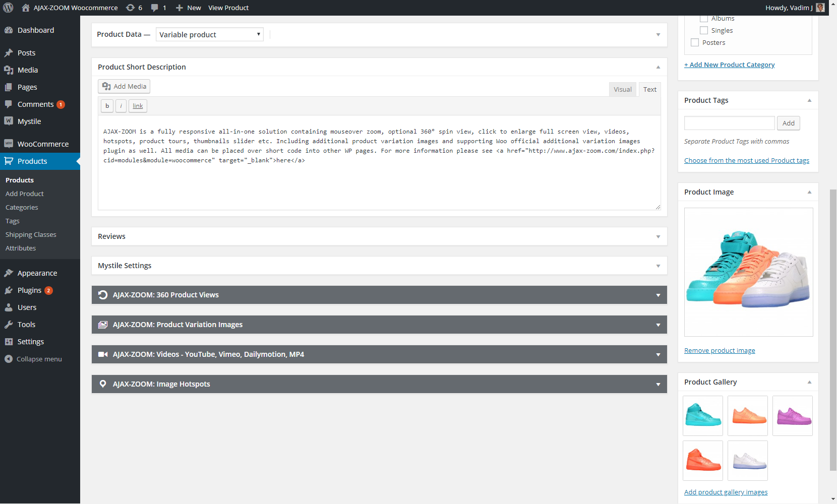Open Attributes in the Products submenu
Image resolution: width=837 pixels, height=504 pixels.
(21, 248)
